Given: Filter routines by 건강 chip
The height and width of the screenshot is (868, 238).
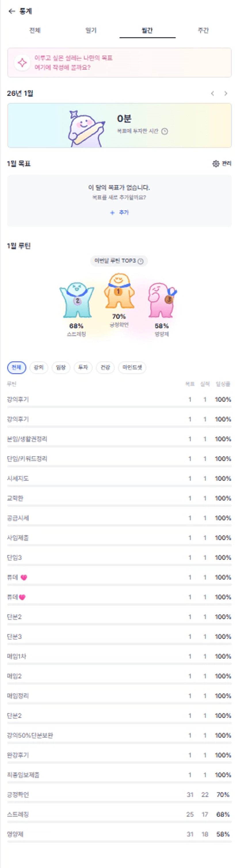Looking at the screenshot, I should pos(105,367).
